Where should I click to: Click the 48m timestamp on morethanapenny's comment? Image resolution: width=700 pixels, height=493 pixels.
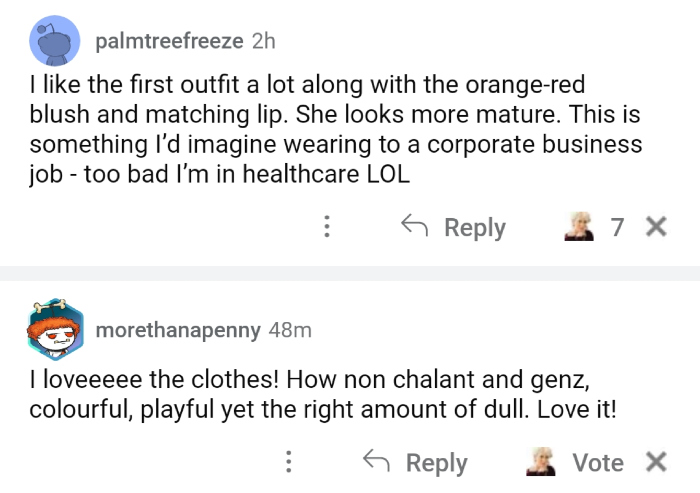(x=290, y=329)
